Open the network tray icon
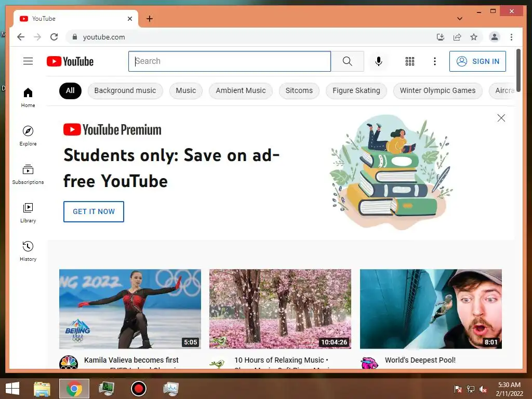The width and height of the screenshot is (532, 399). coord(471,389)
